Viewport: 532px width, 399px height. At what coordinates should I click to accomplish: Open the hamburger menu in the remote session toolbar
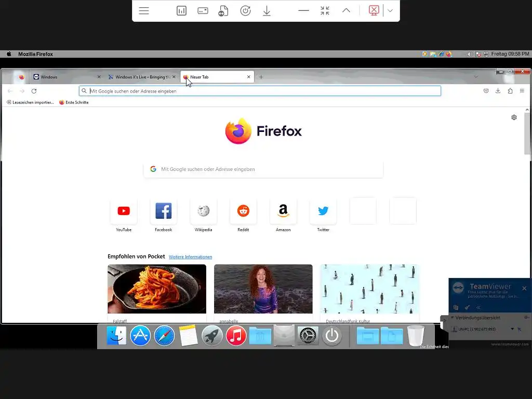[x=144, y=11]
